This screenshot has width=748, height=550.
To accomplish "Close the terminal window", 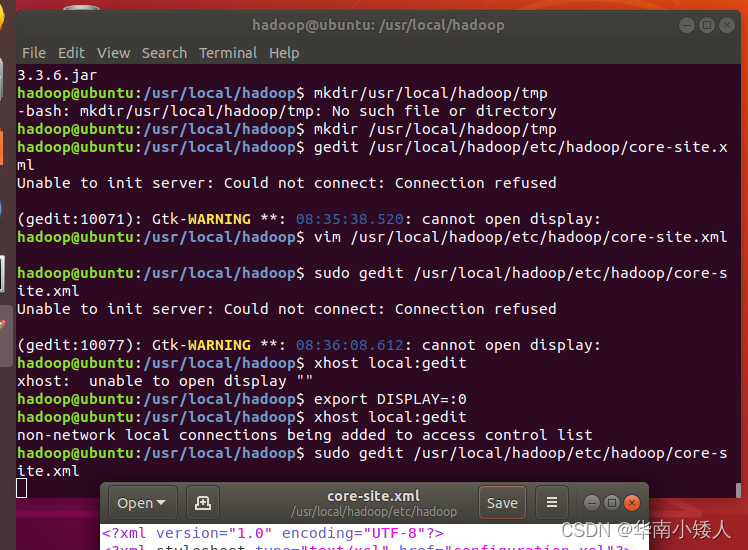I will click(x=727, y=25).
